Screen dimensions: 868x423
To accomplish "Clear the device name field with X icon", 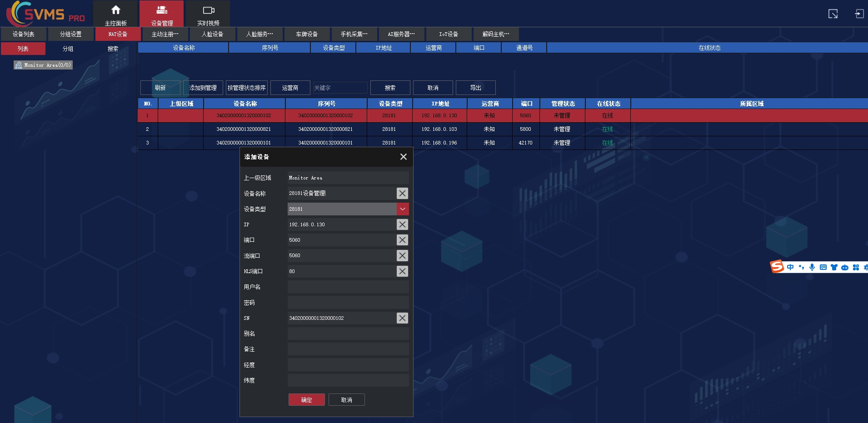I will click(402, 194).
